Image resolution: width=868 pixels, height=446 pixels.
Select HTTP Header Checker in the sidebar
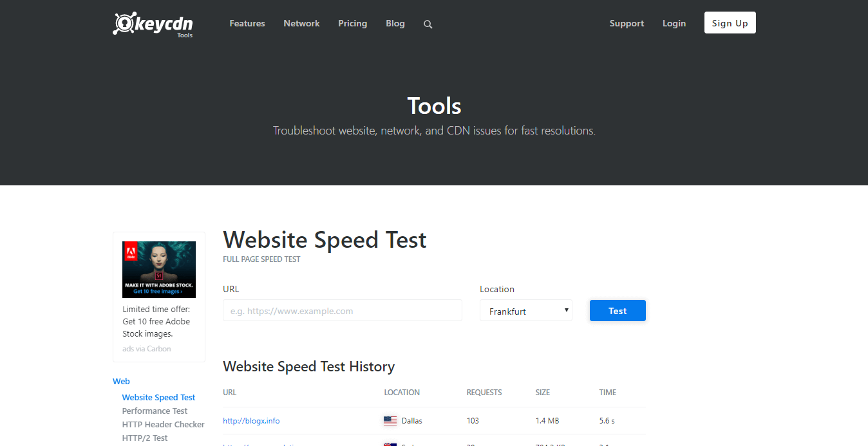pyautogui.click(x=163, y=424)
